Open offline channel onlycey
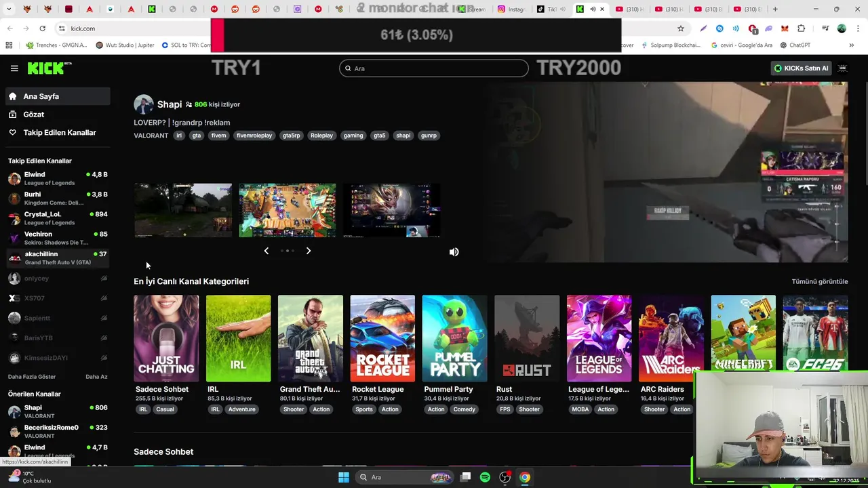This screenshot has height=488, width=868. [58, 279]
